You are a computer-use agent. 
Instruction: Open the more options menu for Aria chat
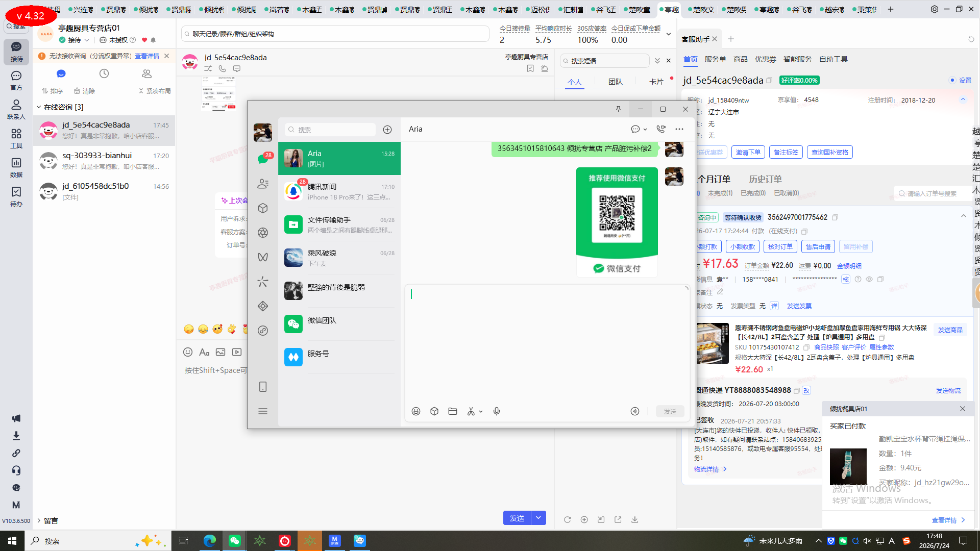click(x=679, y=129)
